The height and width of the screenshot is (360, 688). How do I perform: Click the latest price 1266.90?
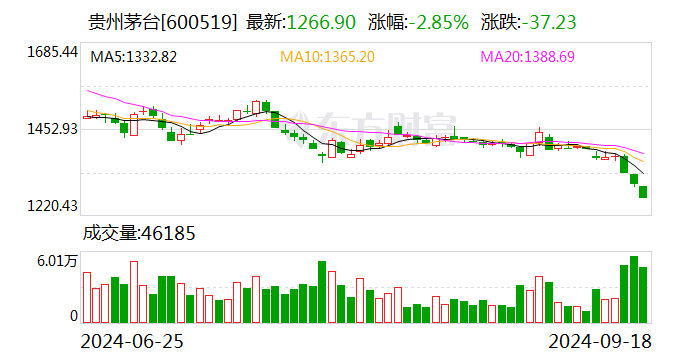(x=321, y=22)
